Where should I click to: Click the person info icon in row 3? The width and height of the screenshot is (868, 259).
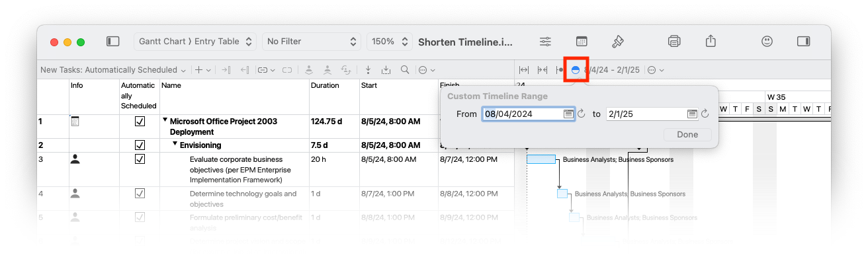click(75, 159)
